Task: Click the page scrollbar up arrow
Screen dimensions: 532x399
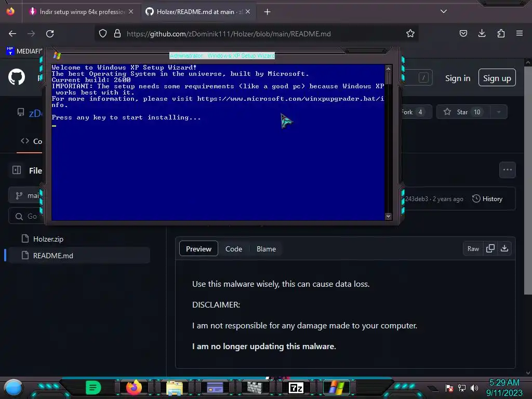Action: click(528, 62)
